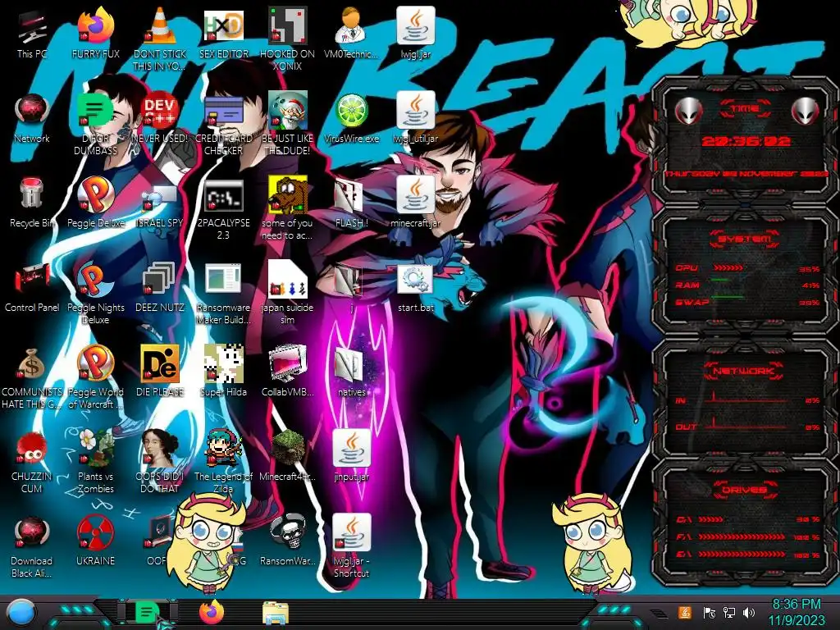This screenshot has width=840, height=630.
Task: Select the lwjgl.jar file icon
Action: click(x=415, y=25)
